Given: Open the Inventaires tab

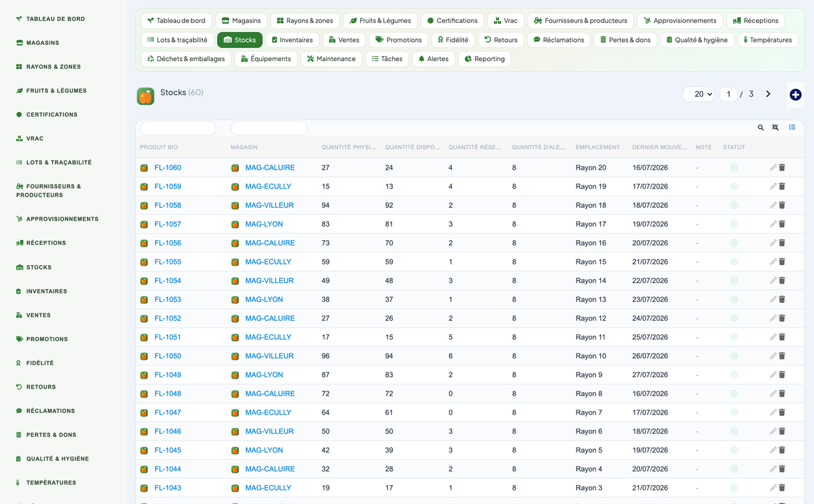Looking at the screenshot, I should tap(292, 40).
